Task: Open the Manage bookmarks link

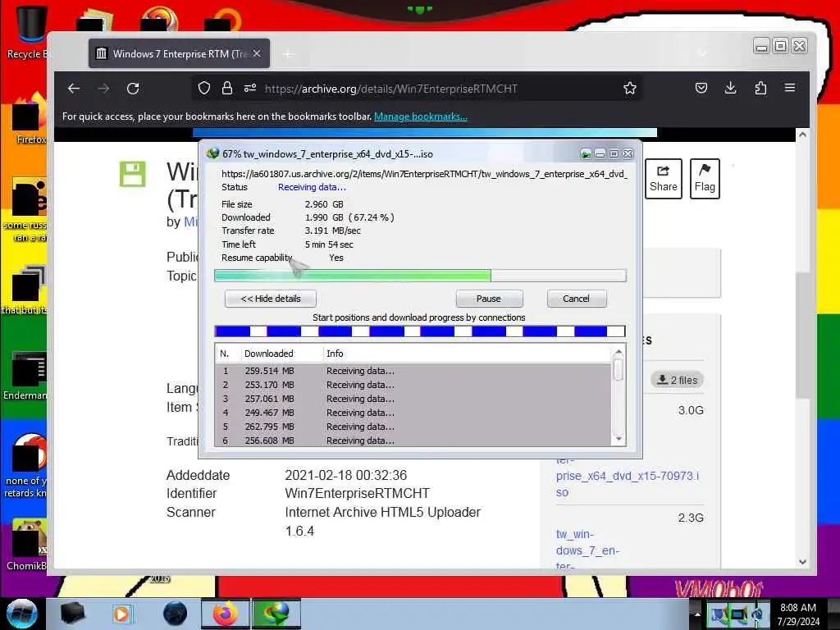Action: pos(421,116)
